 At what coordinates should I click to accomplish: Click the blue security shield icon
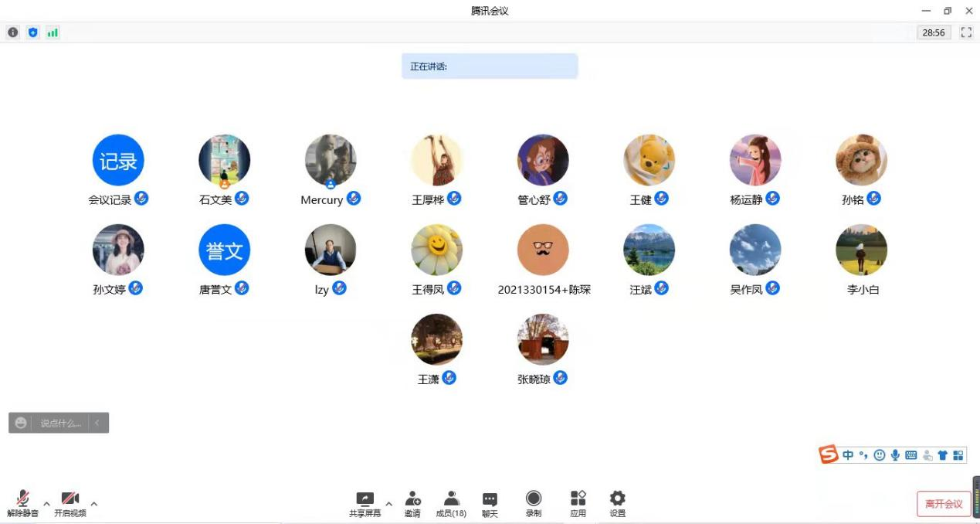pos(32,32)
